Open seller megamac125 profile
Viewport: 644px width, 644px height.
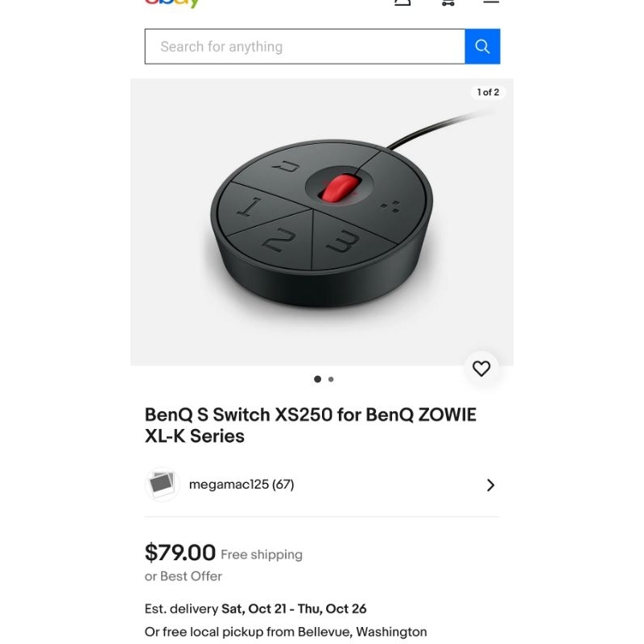241,485
